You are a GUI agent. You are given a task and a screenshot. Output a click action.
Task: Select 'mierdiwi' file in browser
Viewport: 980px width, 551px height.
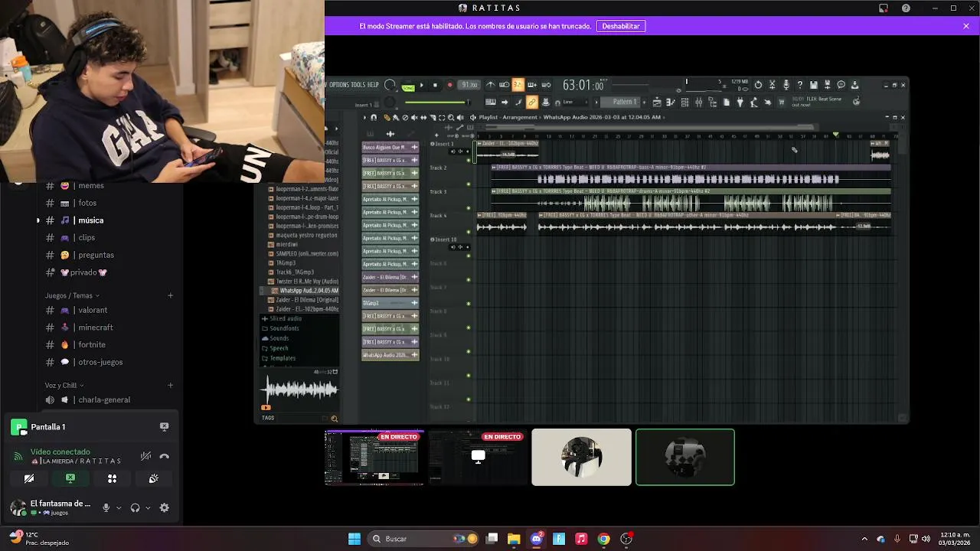click(x=286, y=245)
